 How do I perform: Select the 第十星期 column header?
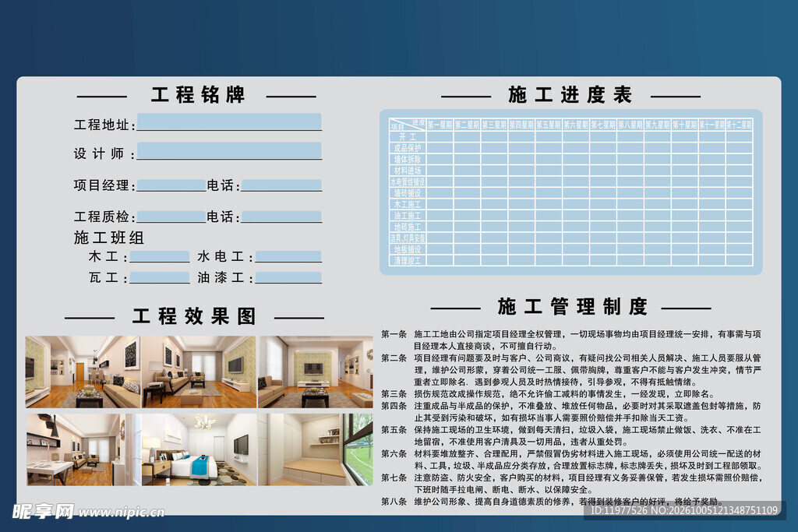(x=685, y=125)
